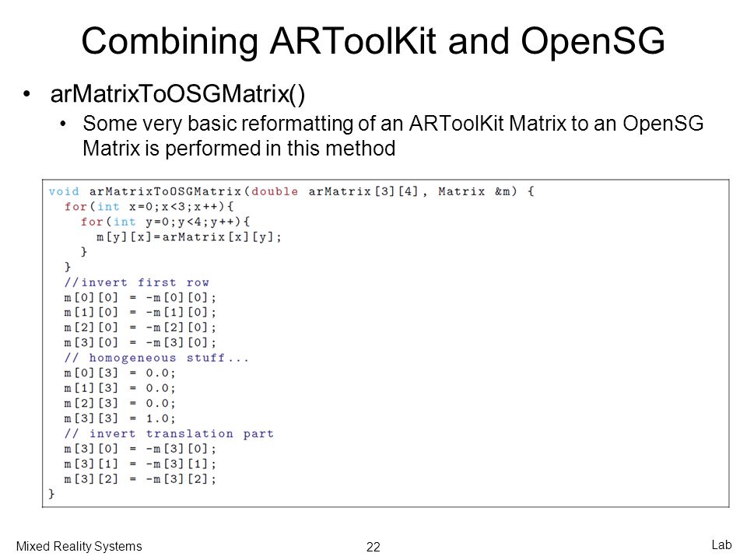Click the code line 'm[1][0] = -m[1][0];'
The width and height of the screenshot is (747, 560).
click(141, 313)
